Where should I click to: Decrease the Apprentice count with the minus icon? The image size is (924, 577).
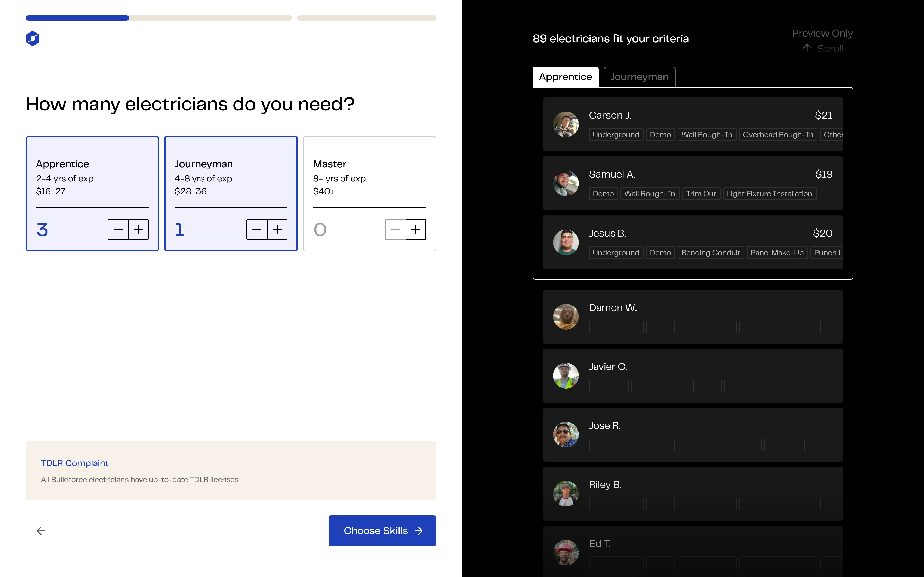tap(118, 229)
